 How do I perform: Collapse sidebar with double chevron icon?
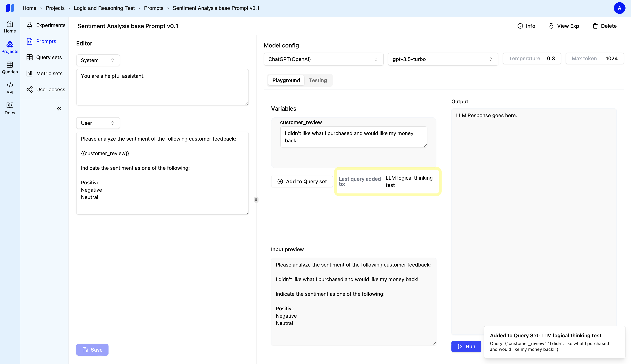(x=59, y=109)
